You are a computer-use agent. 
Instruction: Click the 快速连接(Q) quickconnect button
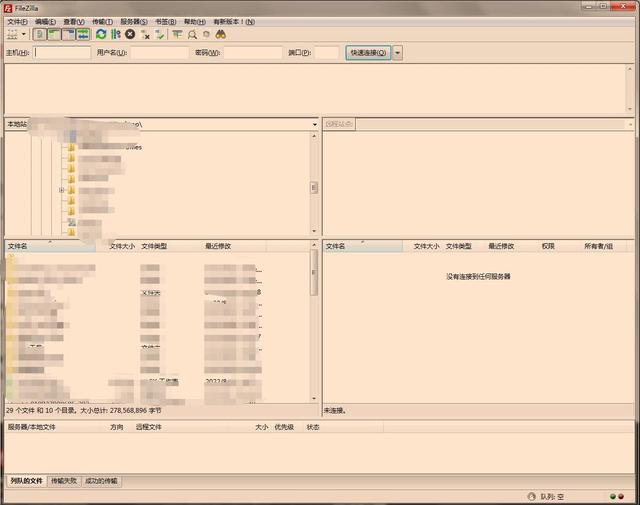[368, 53]
